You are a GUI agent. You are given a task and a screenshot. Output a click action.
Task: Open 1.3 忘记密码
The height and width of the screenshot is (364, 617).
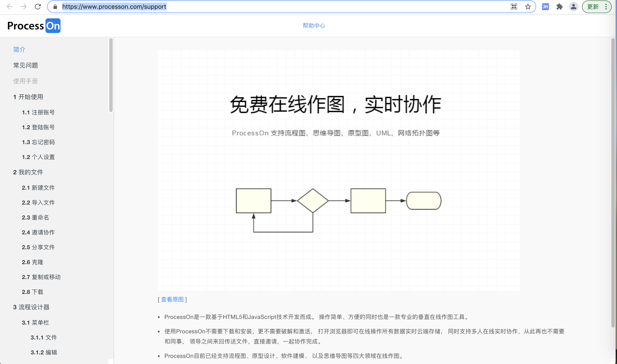pyautogui.click(x=38, y=142)
